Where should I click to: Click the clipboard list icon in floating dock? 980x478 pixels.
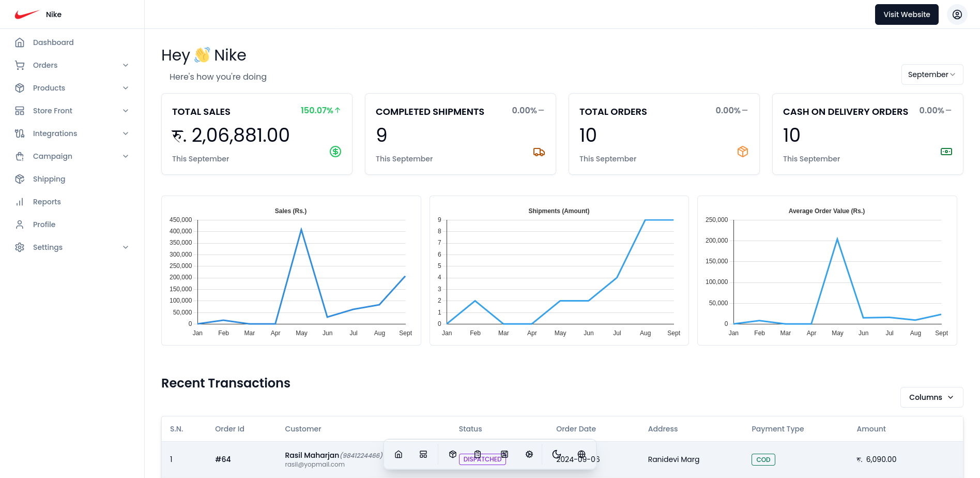[478, 454]
